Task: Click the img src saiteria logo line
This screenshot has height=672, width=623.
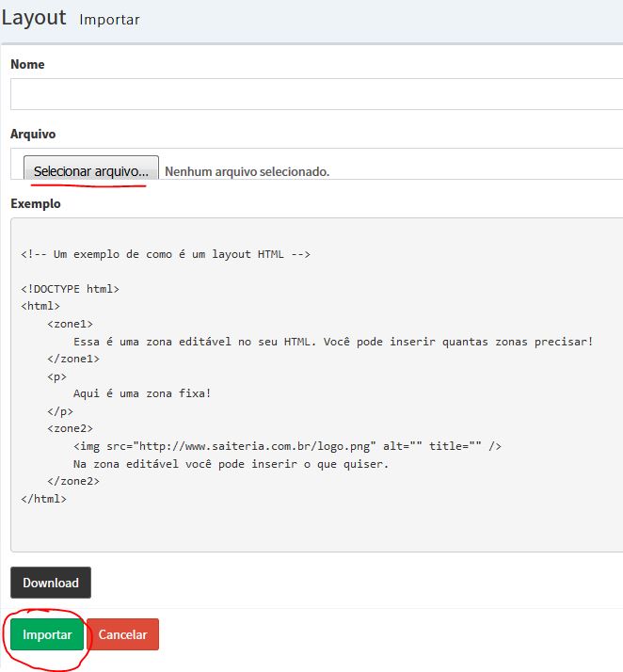Action: coord(287,446)
